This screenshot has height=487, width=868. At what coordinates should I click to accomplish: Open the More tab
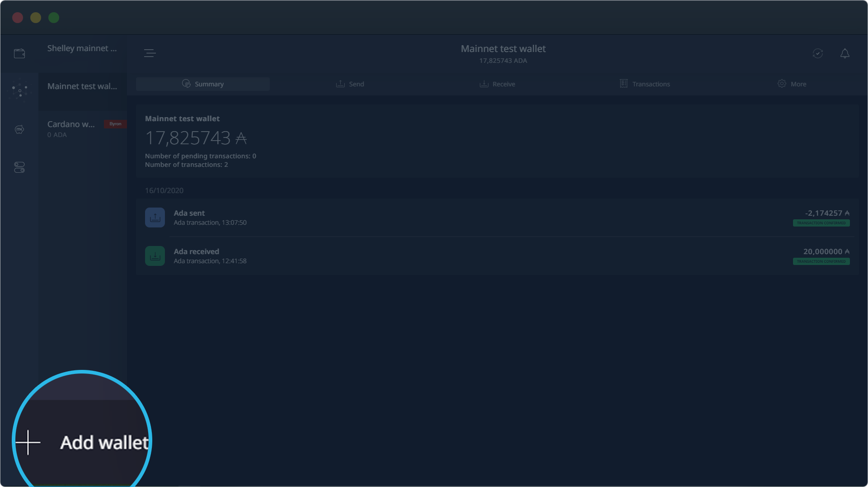pyautogui.click(x=792, y=84)
